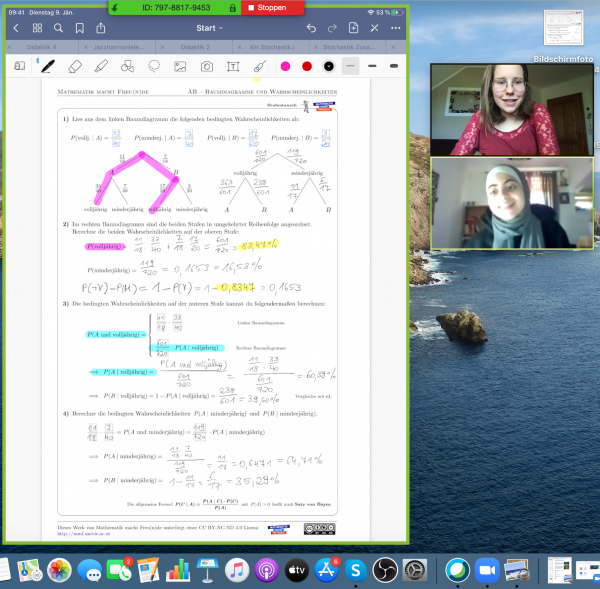
Task: Select the highlighter tool
Action: point(100,66)
